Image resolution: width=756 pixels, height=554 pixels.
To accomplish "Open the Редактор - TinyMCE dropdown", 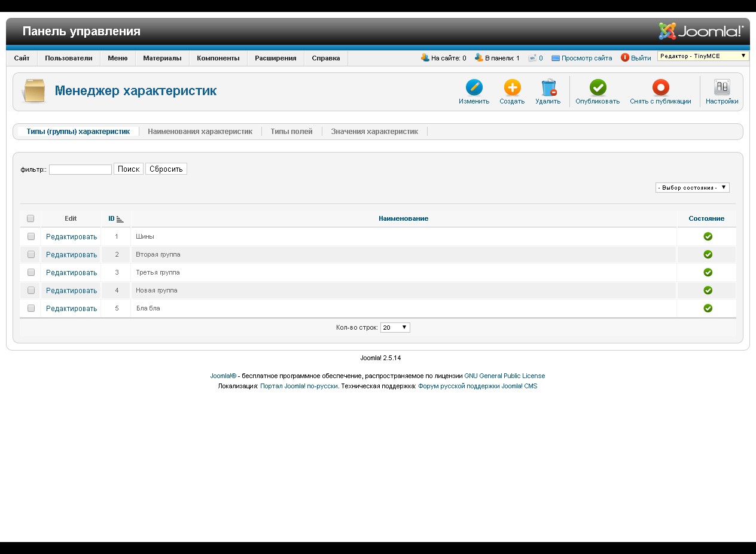I will tap(703, 56).
